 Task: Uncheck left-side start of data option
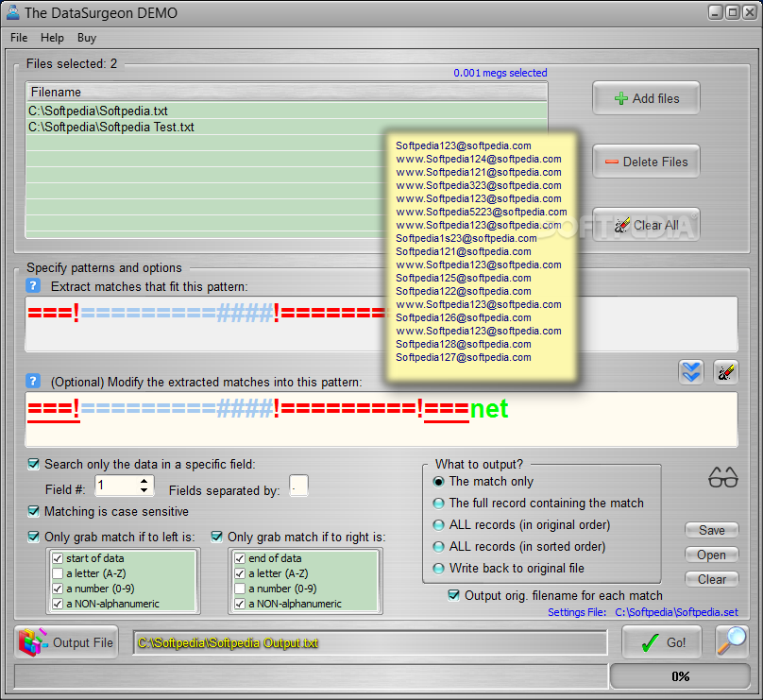(58, 558)
